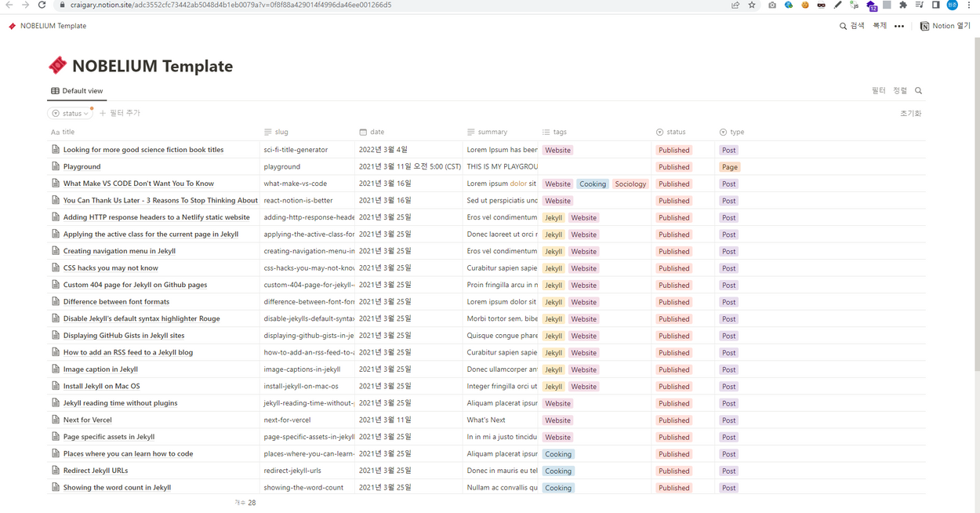Click the pencil extension icon
Image resolution: width=980 pixels, height=513 pixels.
tap(838, 5)
